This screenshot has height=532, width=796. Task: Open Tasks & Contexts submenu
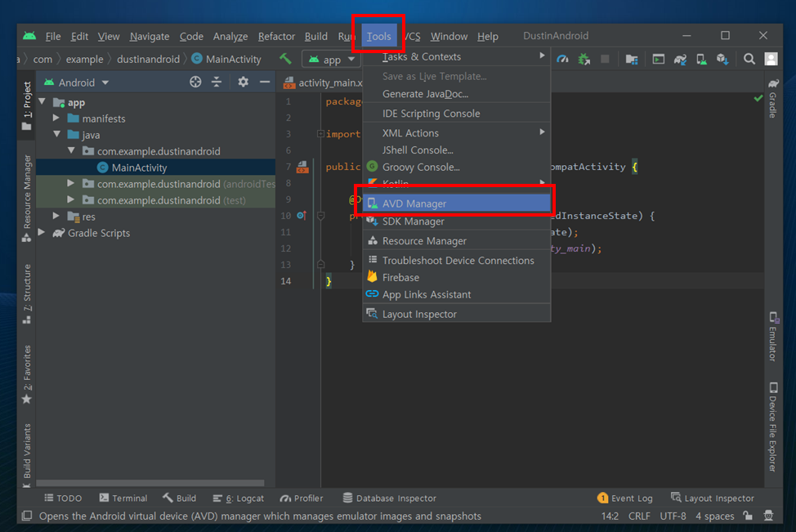click(x=457, y=57)
